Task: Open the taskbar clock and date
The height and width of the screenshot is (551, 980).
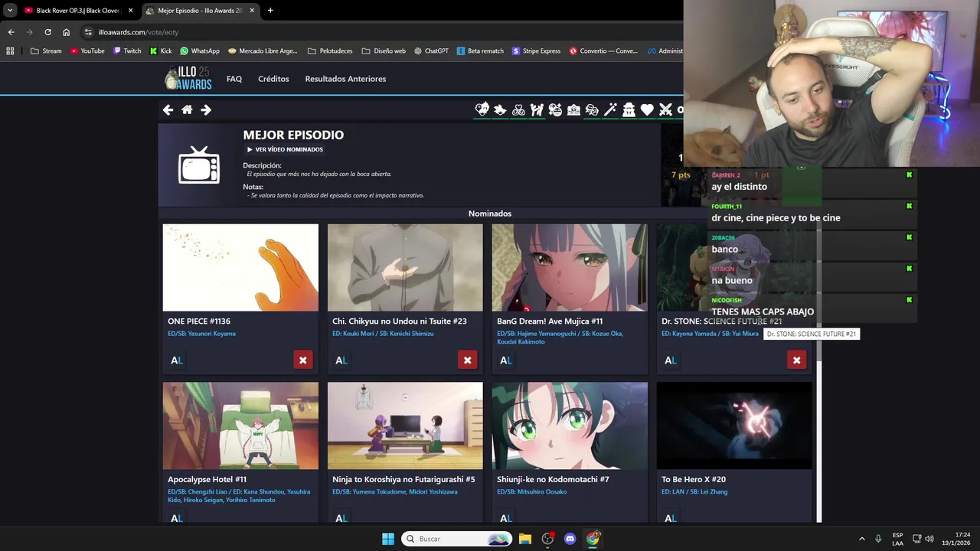Action: 955,539
